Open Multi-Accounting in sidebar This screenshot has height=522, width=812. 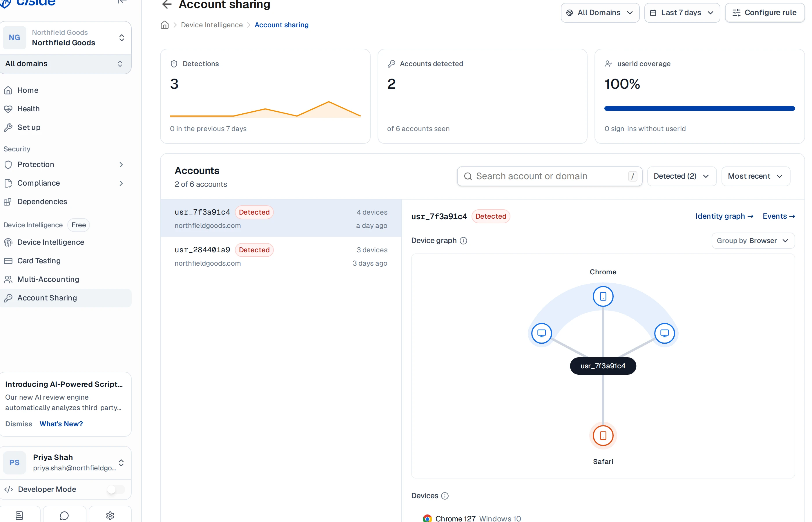point(66,279)
